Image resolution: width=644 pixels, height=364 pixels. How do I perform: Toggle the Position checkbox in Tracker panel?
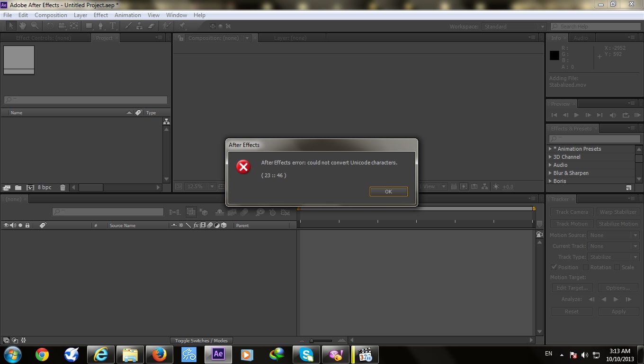click(x=554, y=267)
